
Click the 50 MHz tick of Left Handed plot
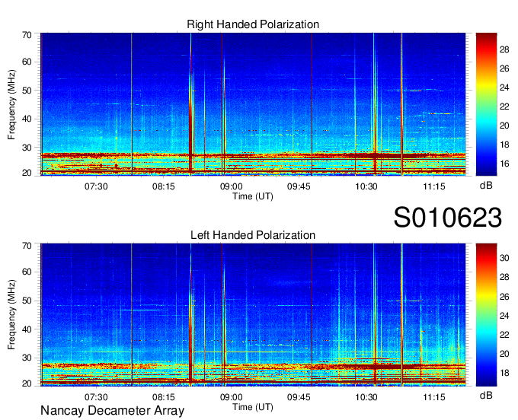pos(27,301)
